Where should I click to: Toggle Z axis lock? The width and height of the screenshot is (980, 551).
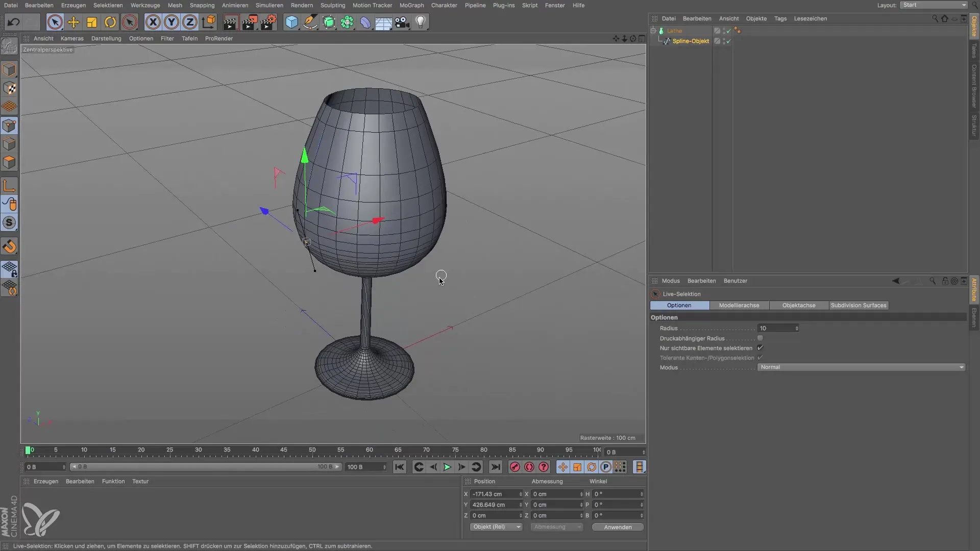click(x=190, y=22)
